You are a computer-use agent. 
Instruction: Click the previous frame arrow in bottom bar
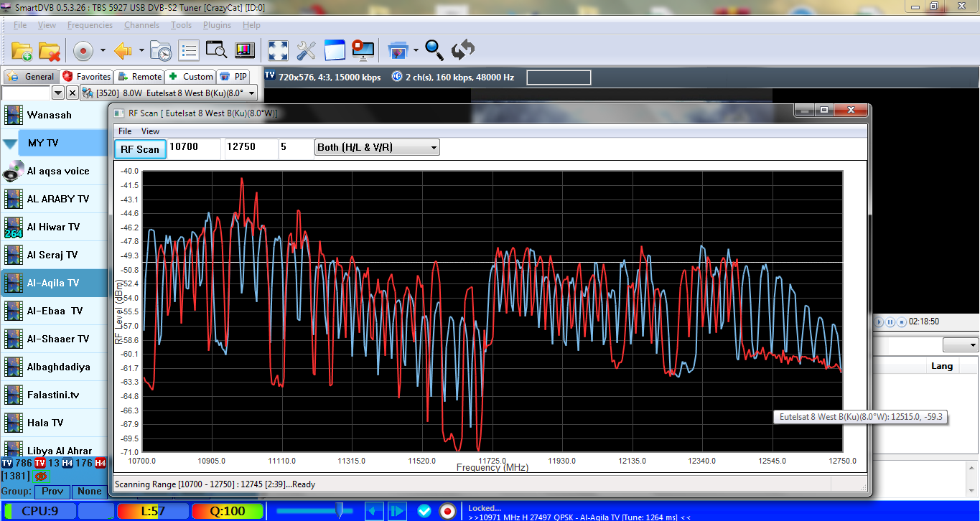click(x=374, y=511)
